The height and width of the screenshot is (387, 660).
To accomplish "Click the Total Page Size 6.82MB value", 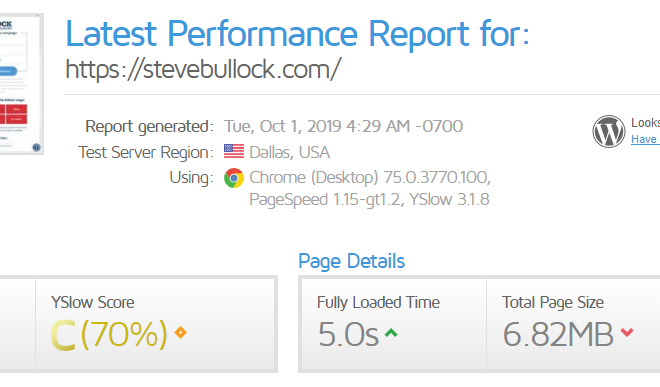I will click(558, 334).
